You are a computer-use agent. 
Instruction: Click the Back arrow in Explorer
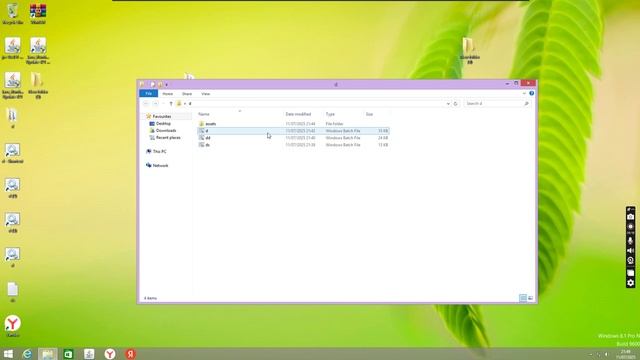pyautogui.click(x=146, y=104)
